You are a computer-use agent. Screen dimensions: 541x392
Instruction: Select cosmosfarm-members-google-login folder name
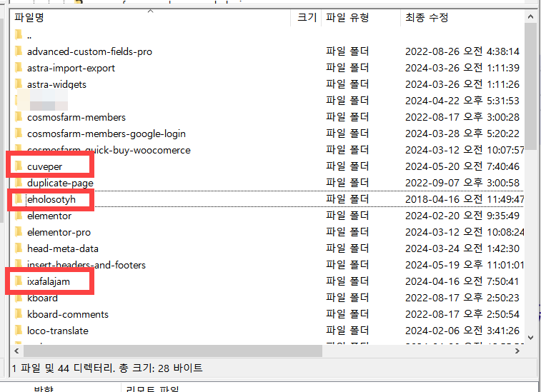(106, 134)
